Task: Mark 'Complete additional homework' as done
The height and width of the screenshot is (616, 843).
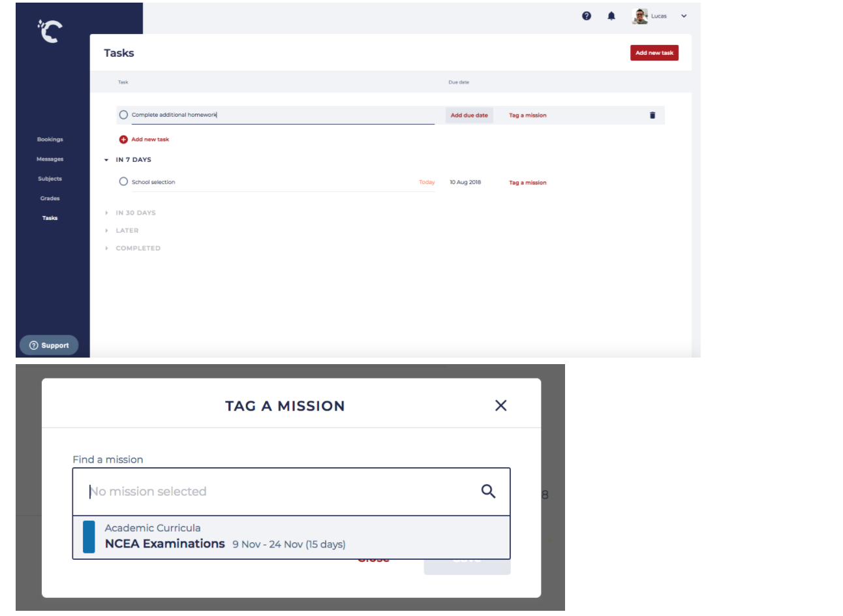Action: click(x=123, y=115)
